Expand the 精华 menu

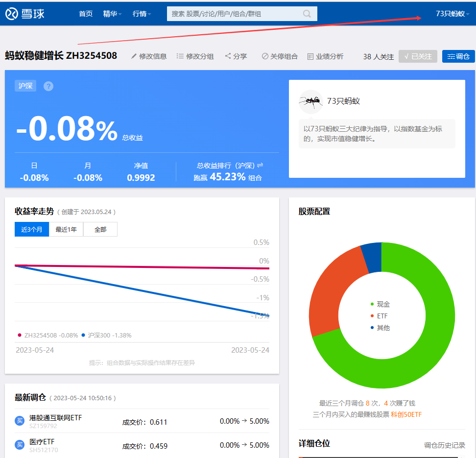click(x=112, y=14)
